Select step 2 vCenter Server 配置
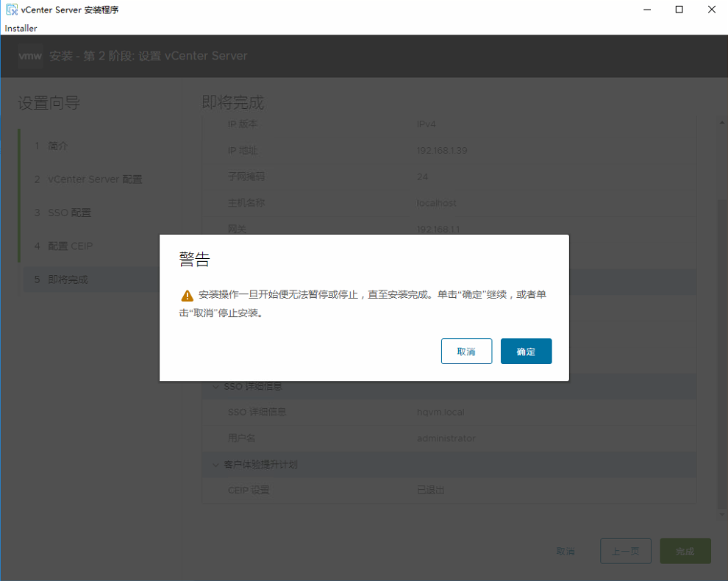Image resolution: width=728 pixels, height=581 pixels. coord(90,179)
